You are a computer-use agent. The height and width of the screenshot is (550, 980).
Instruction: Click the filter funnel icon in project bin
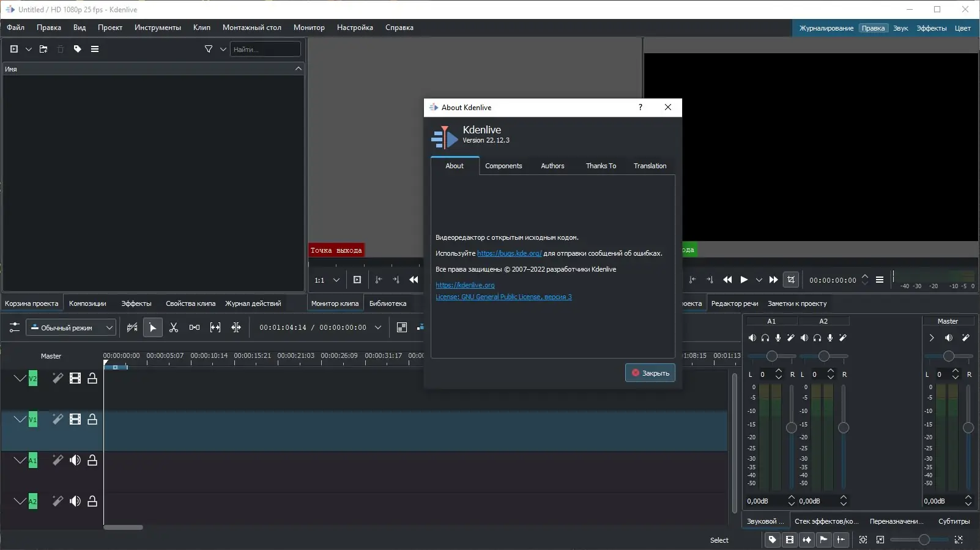(209, 49)
